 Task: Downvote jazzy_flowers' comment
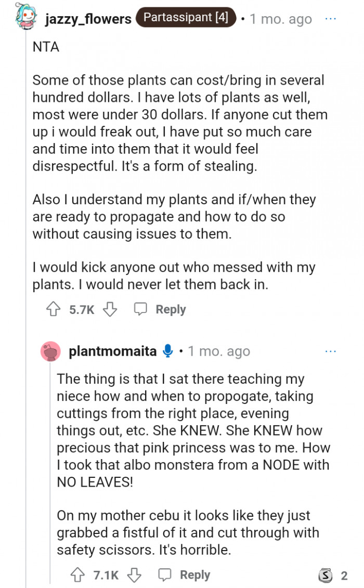pos(110,309)
